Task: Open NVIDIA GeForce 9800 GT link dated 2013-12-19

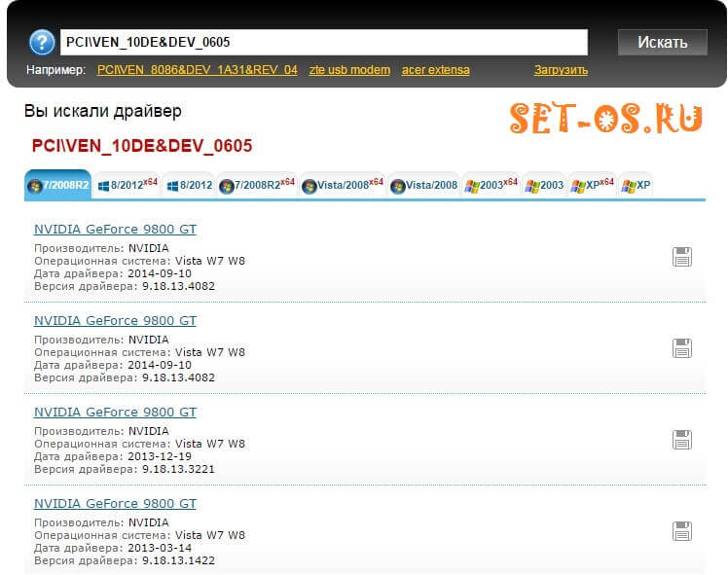Action: coord(115,413)
